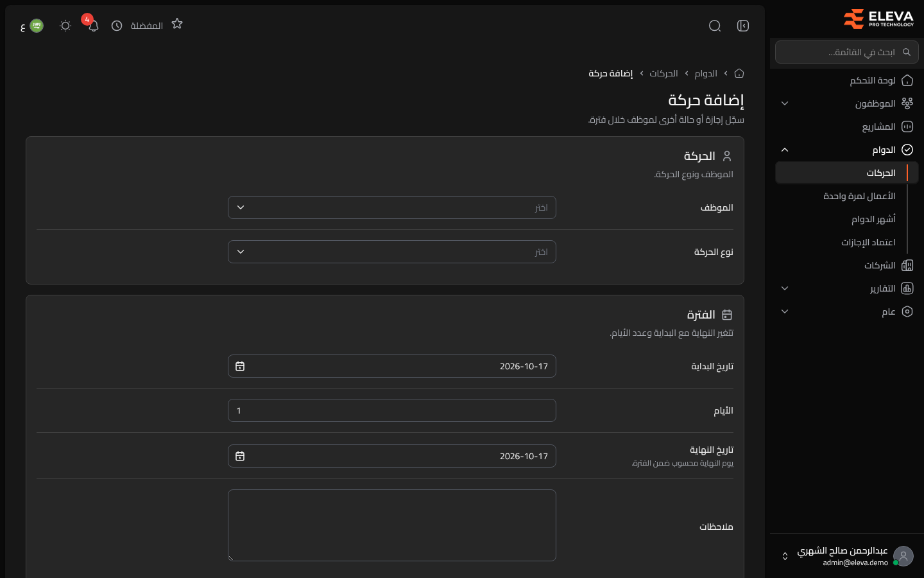Expand the عام sidebar group
This screenshot has width=924, height=578.
click(x=847, y=311)
